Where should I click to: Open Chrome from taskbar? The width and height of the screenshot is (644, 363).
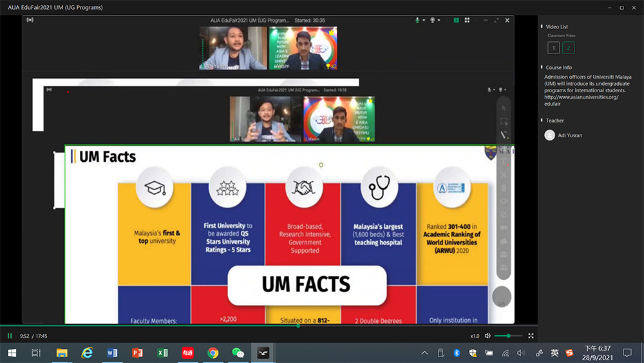[213, 353]
